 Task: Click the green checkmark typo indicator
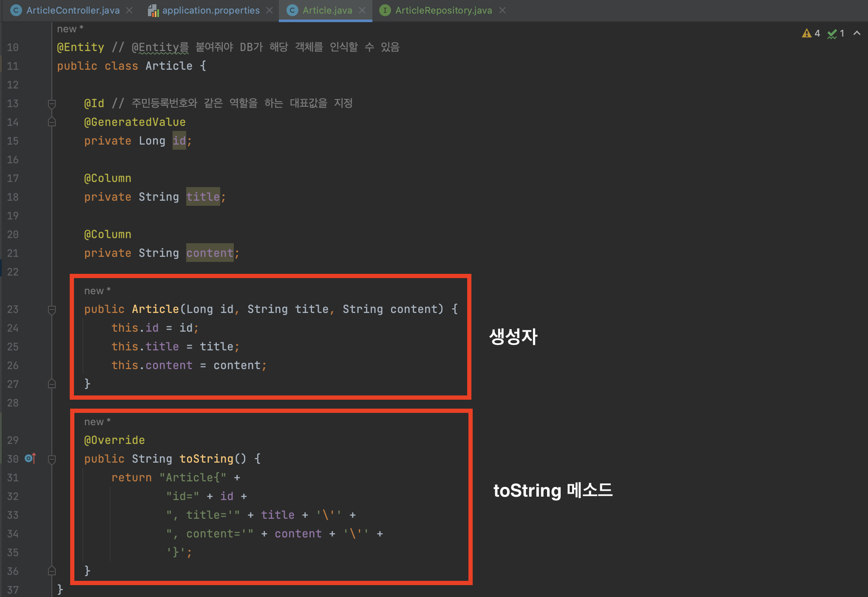click(832, 34)
